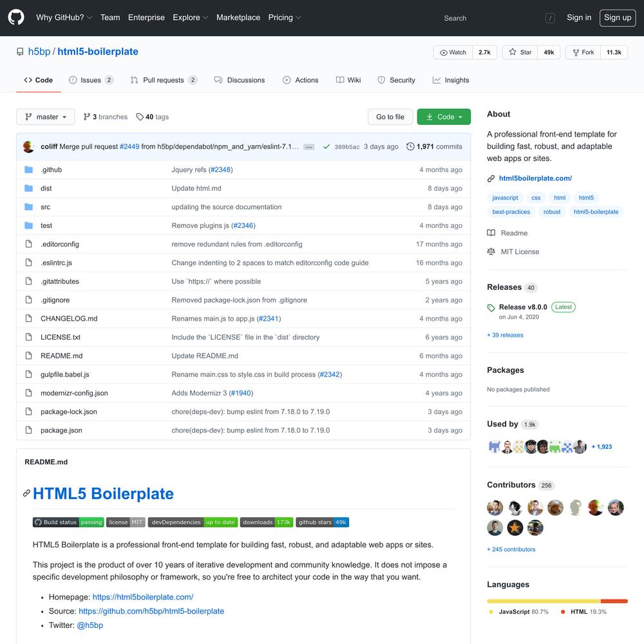Click the Sign up button
The width and height of the screenshot is (644, 644).
(x=618, y=17)
